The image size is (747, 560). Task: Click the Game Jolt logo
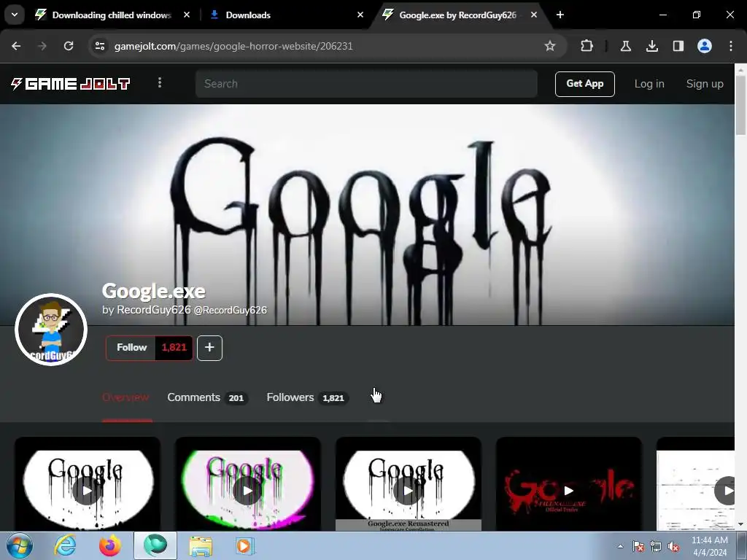pyautogui.click(x=71, y=84)
